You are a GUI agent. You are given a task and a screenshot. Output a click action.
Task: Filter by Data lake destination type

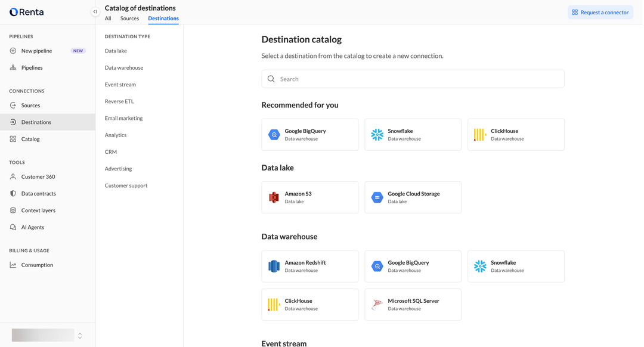coord(116,51)
